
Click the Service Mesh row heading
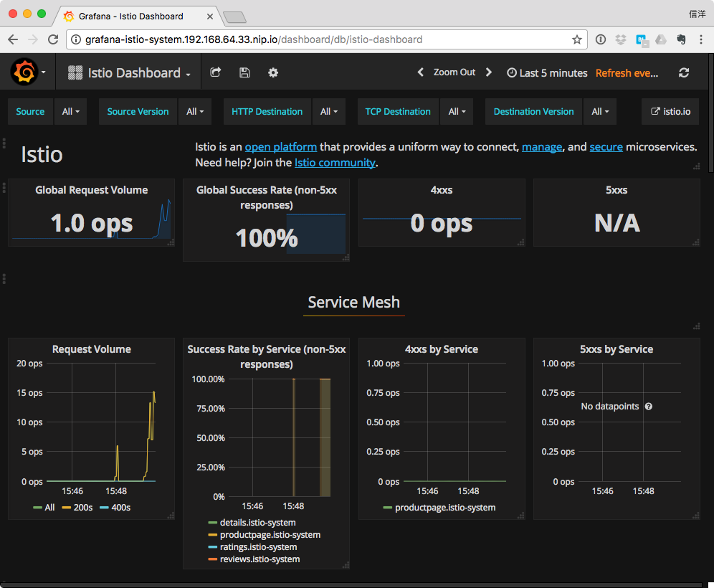(x=354, y=303)
